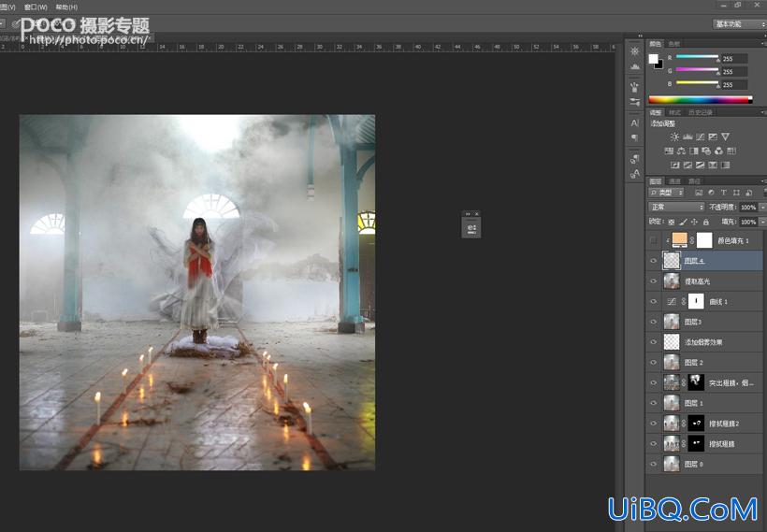Toggle lock all (padlock icon)
Viewport: 767px width, 532px height.
click(x=706, y=222)
